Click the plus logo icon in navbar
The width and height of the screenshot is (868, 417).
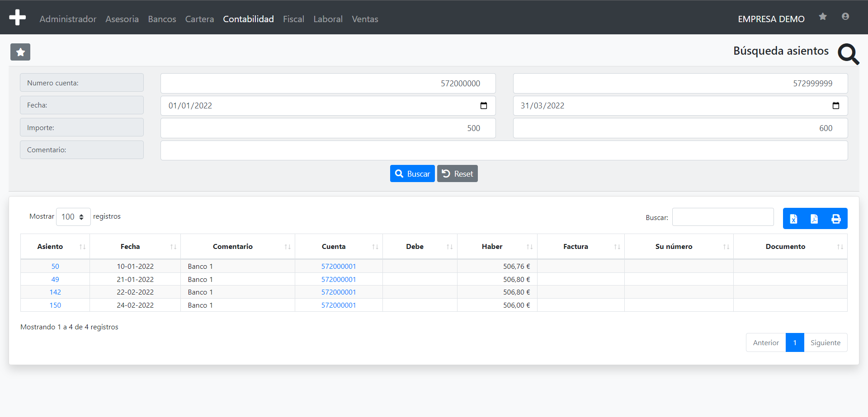(x=17, y=17)
